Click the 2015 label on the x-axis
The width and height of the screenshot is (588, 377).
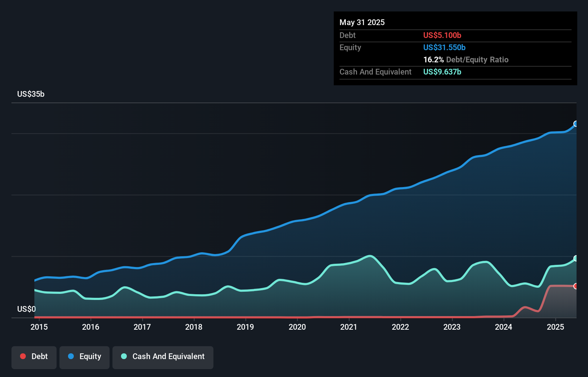[39, 327]
